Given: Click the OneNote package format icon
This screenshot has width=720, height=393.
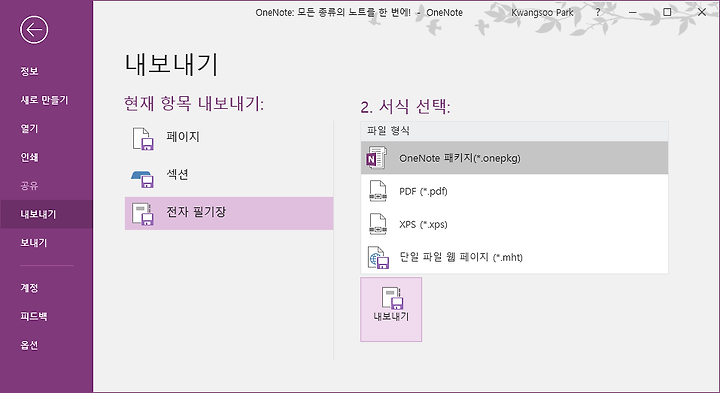Looking at the screenshot, I should tap(377, 158).
